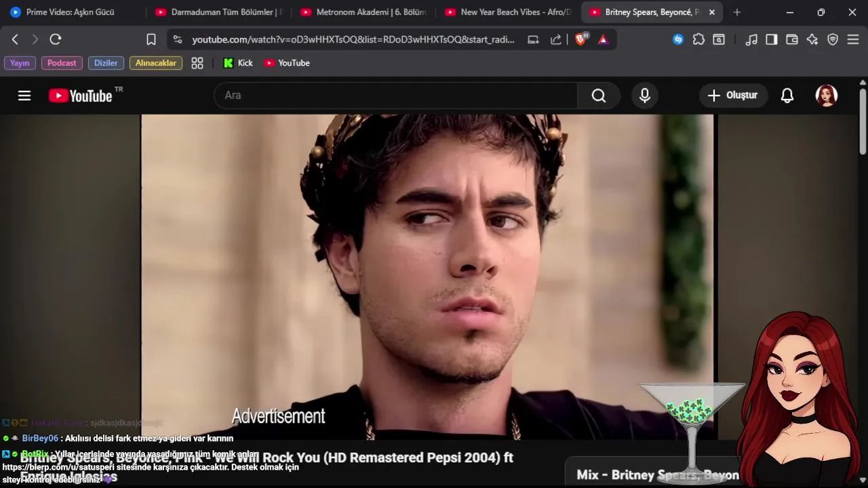This screenshot has width=868, height=488.
Task: Start voice search with microphone icon
Action: [645, 96]
